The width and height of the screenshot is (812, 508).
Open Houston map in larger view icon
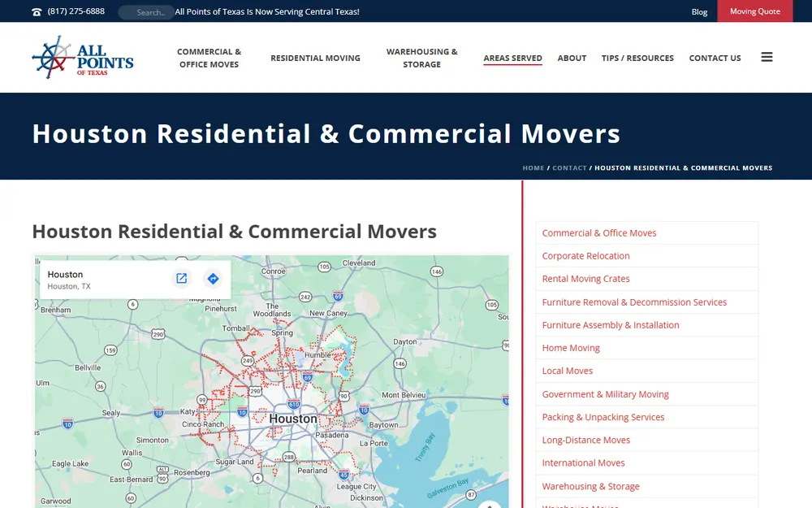[x=181, y=278]
